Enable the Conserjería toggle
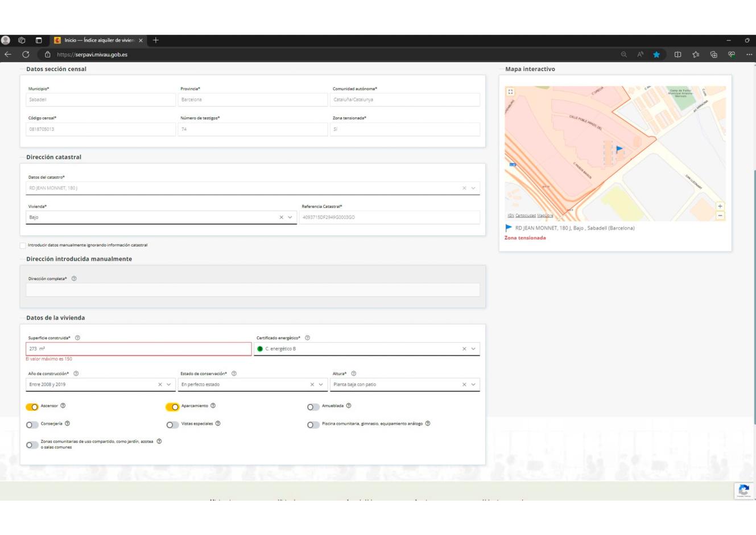The width and height of the screenshot is (756, 535). tap(32, 425)
